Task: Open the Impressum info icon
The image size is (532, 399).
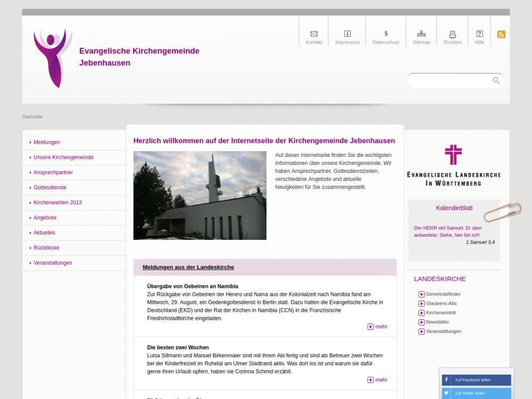Action: (347, 34)
